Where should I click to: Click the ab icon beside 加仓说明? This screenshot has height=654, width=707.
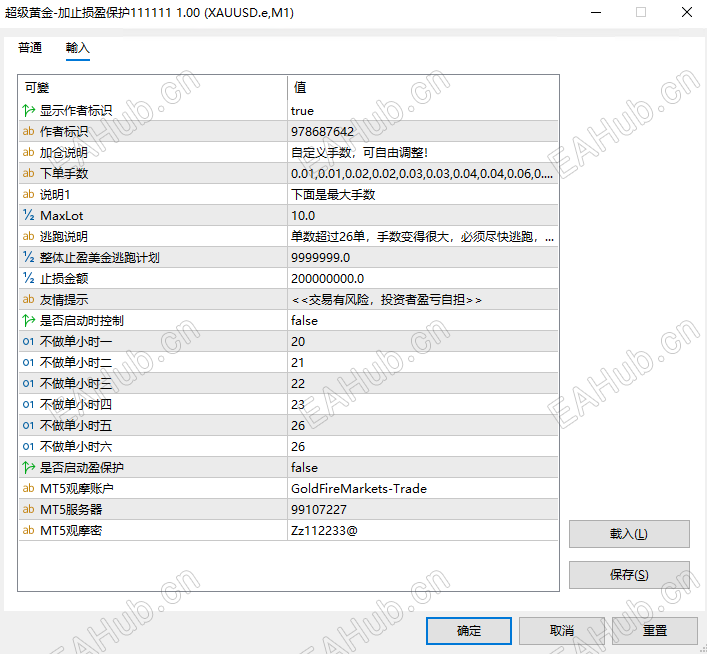pos(28,152)
